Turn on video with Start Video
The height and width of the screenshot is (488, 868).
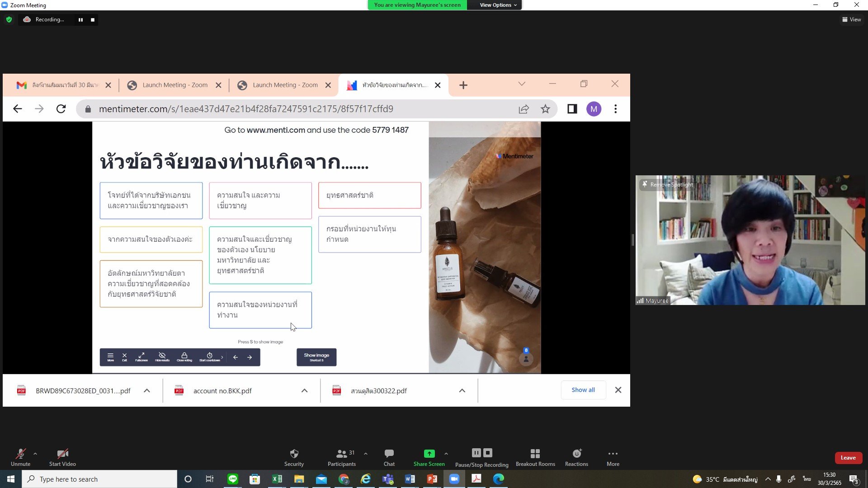[x=62, y=454]
